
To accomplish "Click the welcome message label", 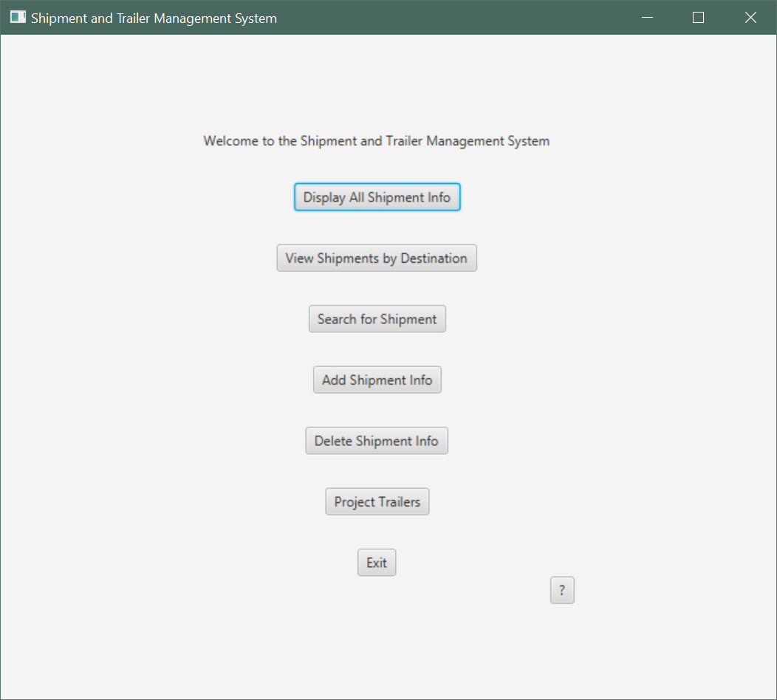I will tap(376, 141).
